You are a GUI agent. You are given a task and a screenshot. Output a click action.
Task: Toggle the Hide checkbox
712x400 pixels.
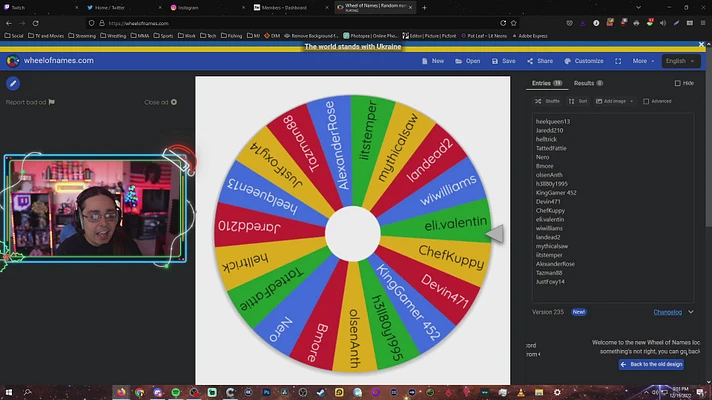[677, 83]
